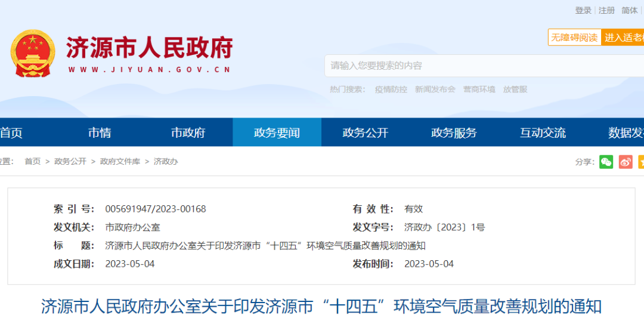Enter the 适老 elderly-friendly mode
The height and width of the screenshot is (330, 644).
[x=623, y=38]
